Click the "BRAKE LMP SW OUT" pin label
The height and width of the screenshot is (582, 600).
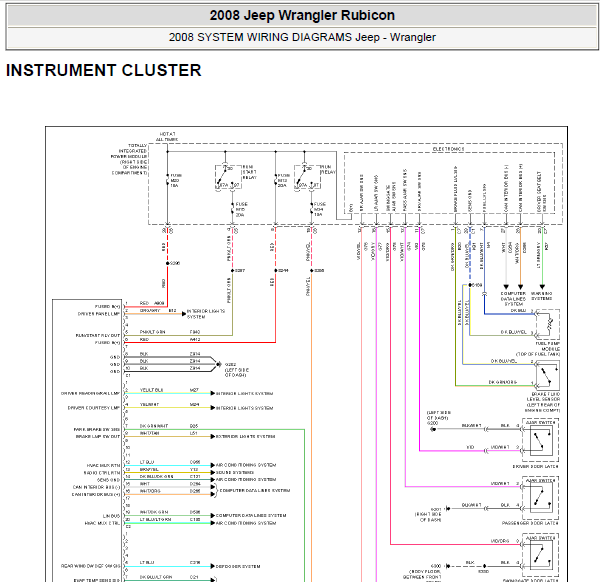click(98, 436)
